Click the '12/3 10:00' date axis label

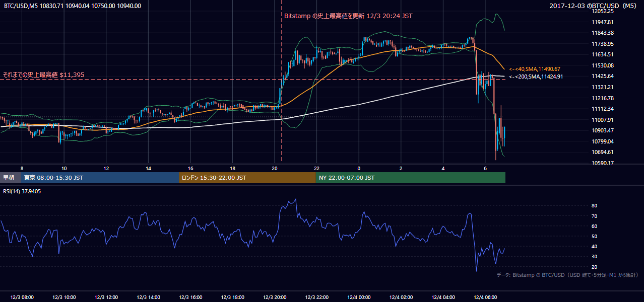[x=64, y=297]
